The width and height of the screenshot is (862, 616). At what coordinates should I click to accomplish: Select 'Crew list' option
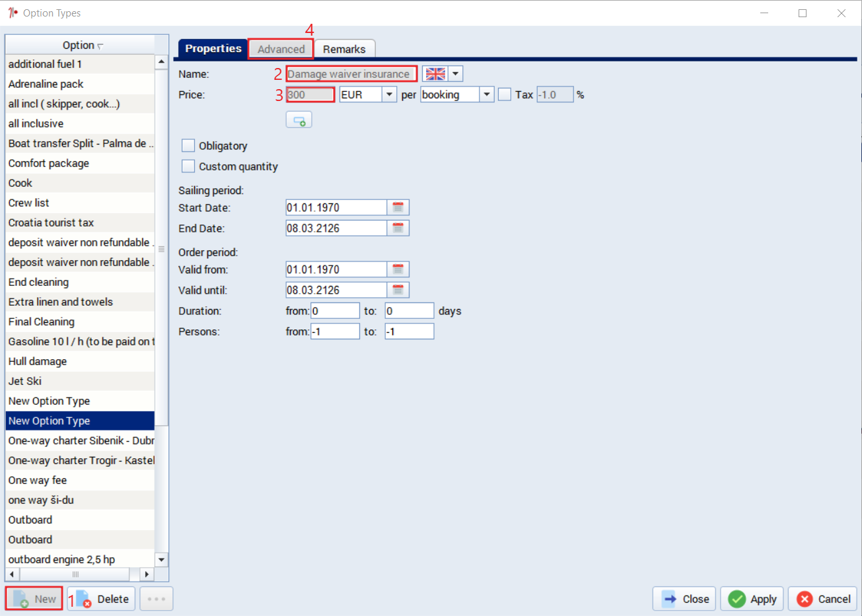tap(80, 203)
